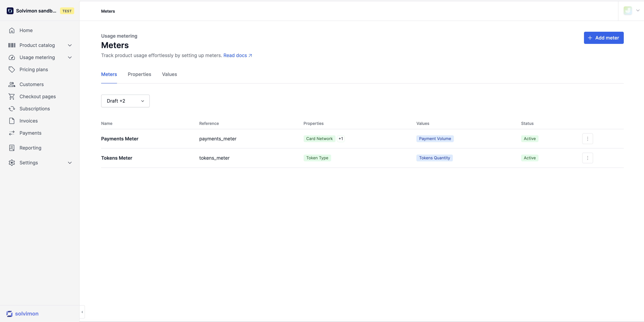Expand the Product catalog menu chevron

pyautogui.click(x=70, y=45)
